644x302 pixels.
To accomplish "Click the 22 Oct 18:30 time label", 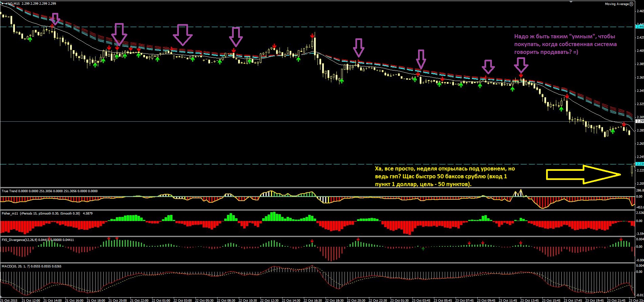I will 335,300.
